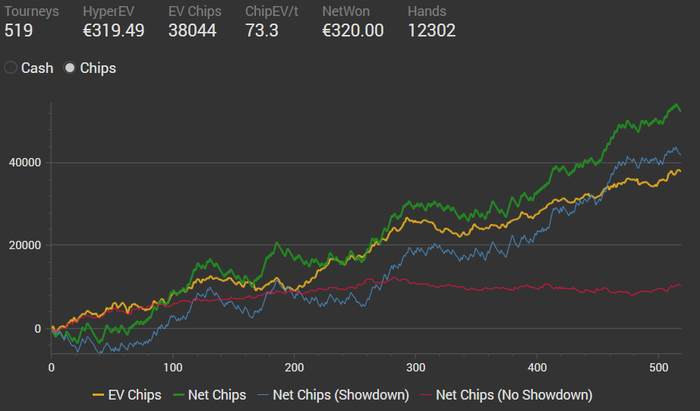Click the 500 x-axis tick label
Viewport: 700px width, 411px height.
click(658, 368)
